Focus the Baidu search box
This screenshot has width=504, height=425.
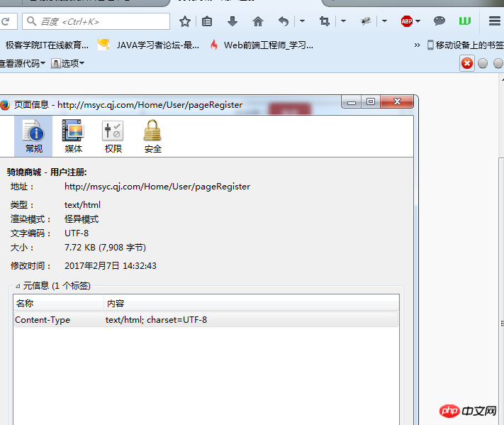tap(96, 21)
